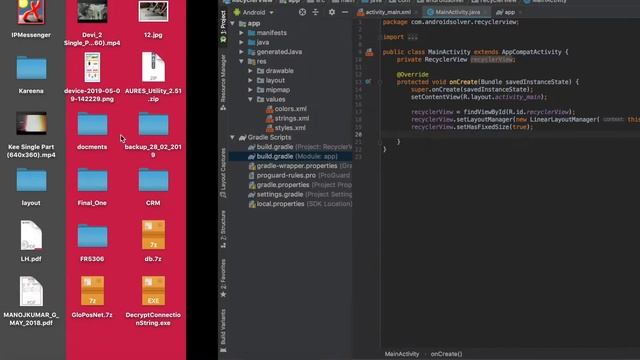Select Kee Single Part (640x360).mp4 video
This screenshot has width=640, height=360.
point(31,123)
